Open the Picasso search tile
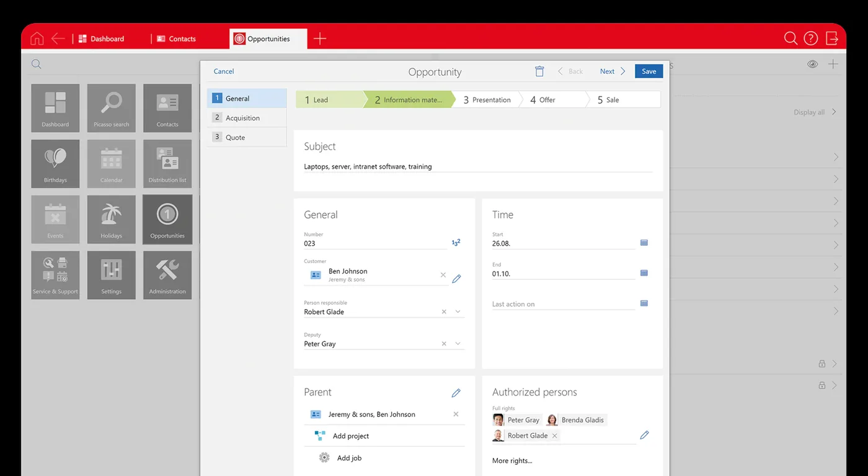The width and height of the screenshot is (868, 476). pyautogui.click(x=112, y=108)
